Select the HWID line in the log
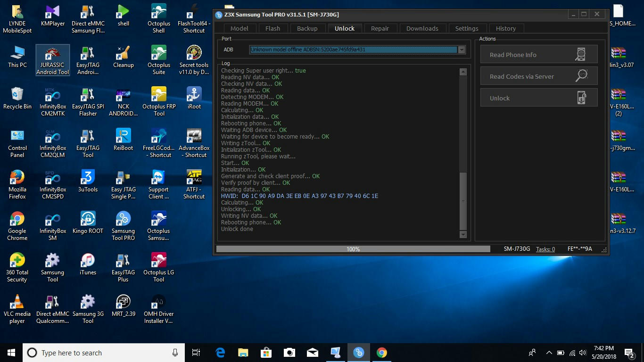This screenshot has width=644, height=362. 299,196
